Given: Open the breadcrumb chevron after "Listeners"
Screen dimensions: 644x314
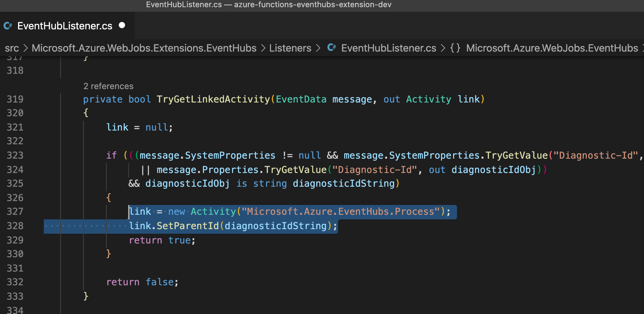Looking at the screenshot, I should [317, 48].
